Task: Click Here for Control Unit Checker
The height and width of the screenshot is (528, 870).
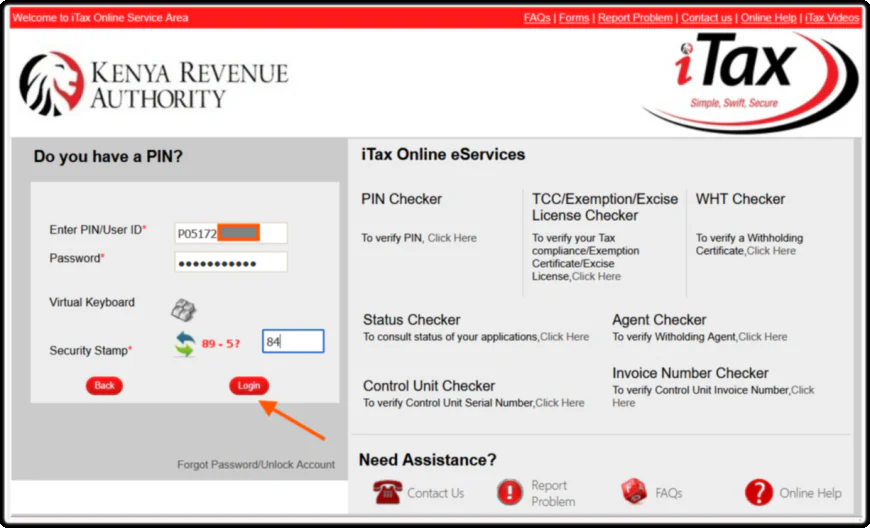Action: tap(559, 403)
